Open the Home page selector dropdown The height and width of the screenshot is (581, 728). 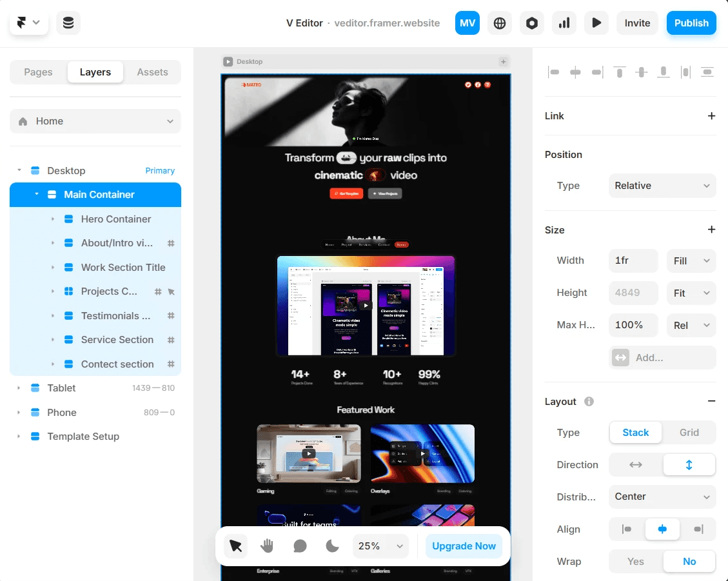pos(95,121)
